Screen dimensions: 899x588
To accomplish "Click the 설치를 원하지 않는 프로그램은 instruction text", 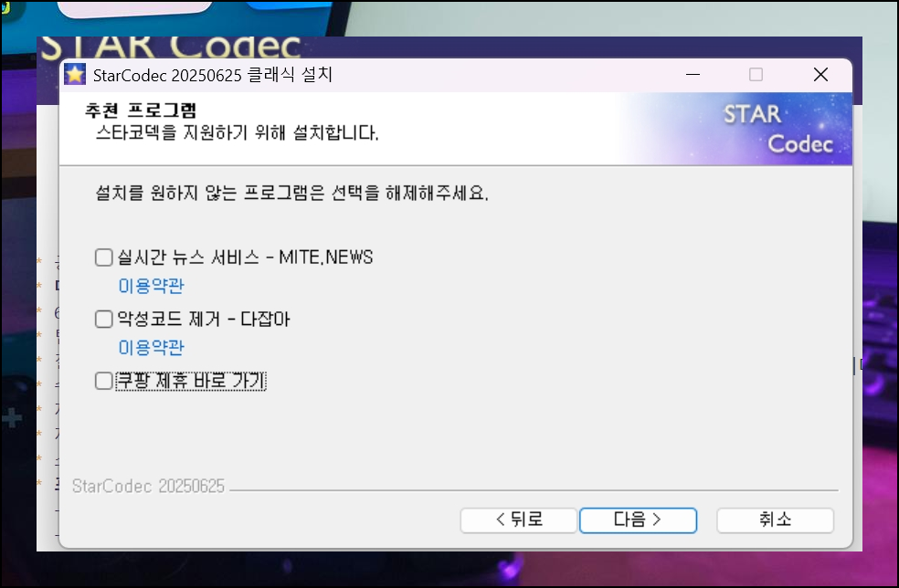I will click(x=291, y=194).
